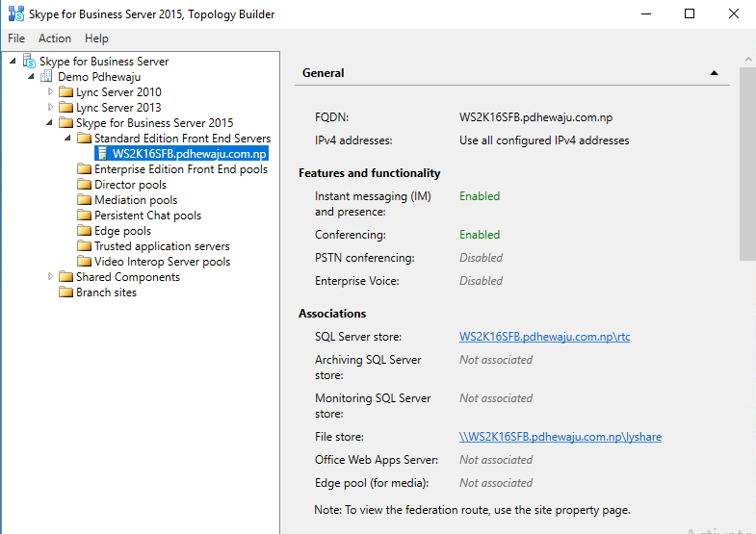This screenshot has width=756, height=534.
Task: Select the Branch sites label
Action: 106,292
